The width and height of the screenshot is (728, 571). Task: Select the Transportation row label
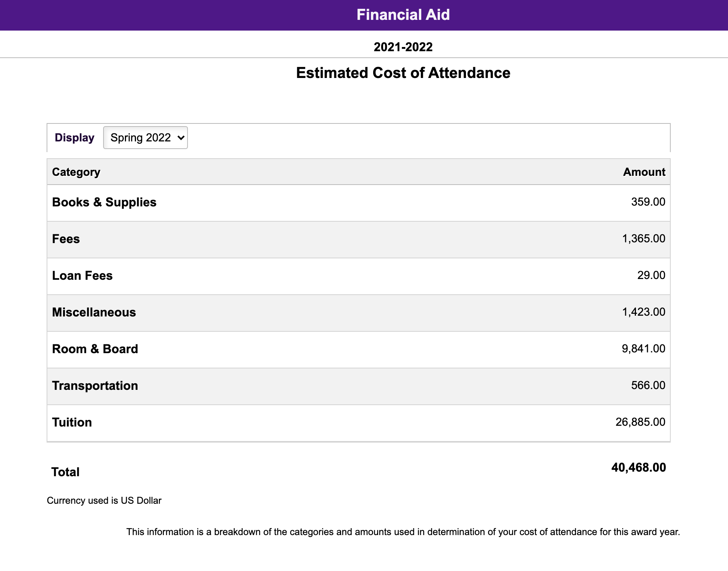95,386
